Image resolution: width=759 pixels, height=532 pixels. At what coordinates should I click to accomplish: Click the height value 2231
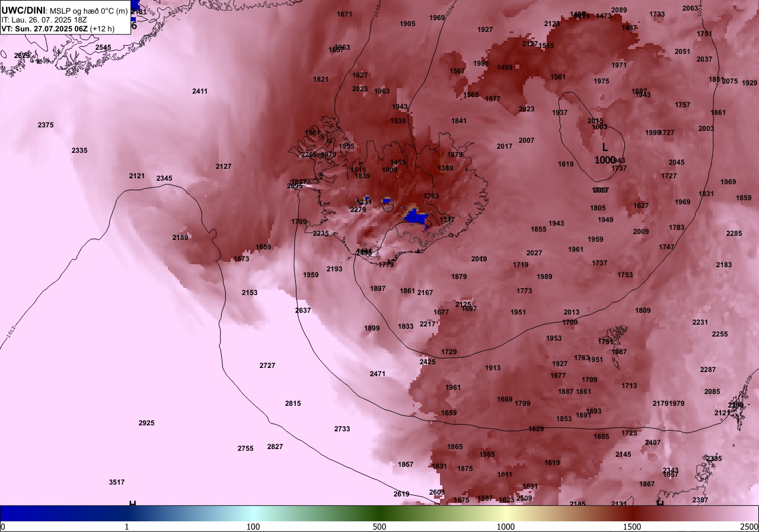pyautogui.click(x=700, y=322)
